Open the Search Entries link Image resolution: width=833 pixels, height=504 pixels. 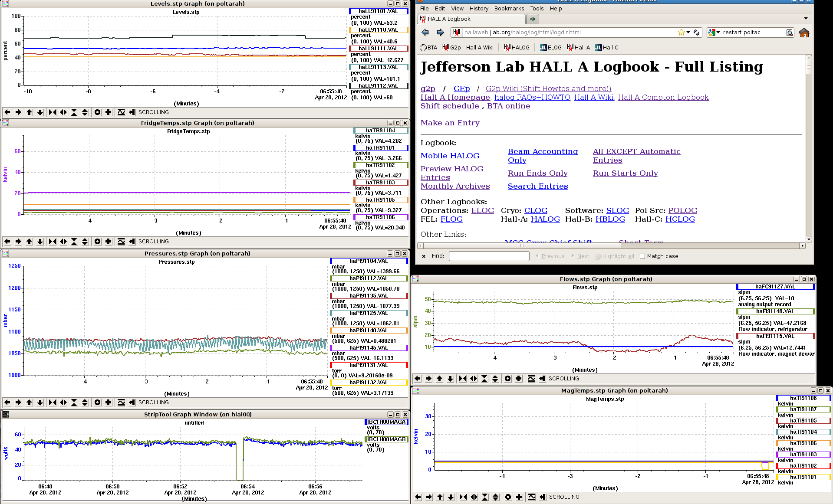point(538,187)
